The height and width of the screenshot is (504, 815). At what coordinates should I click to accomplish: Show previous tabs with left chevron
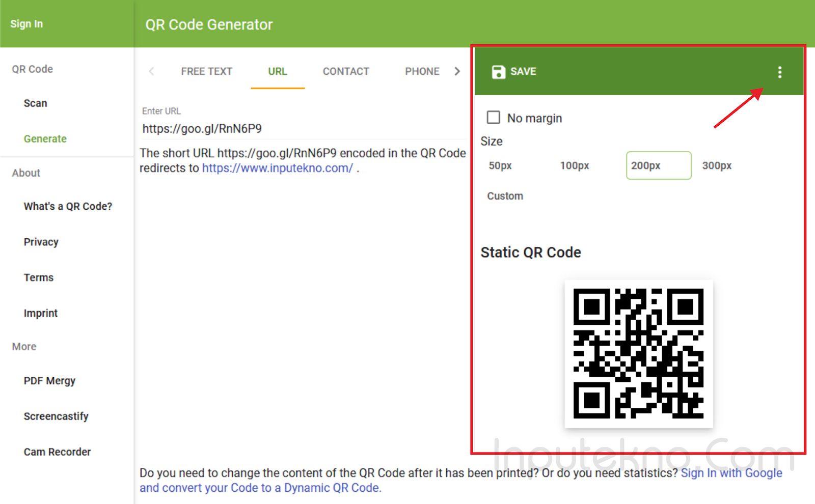coord(151,71)
